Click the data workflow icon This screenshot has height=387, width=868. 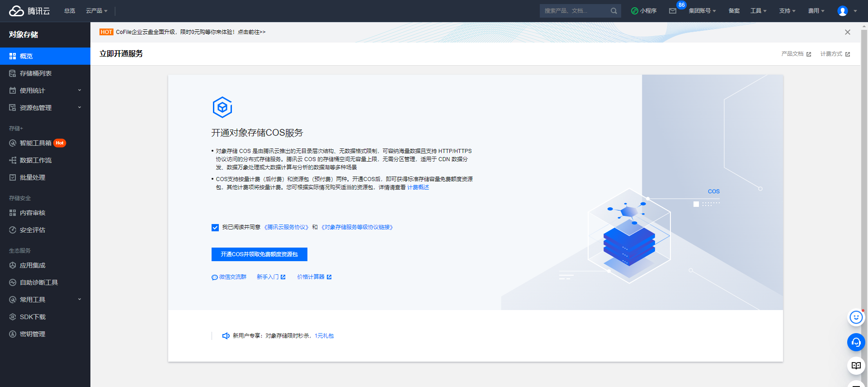pyautogui.click(x=13, y=160)
